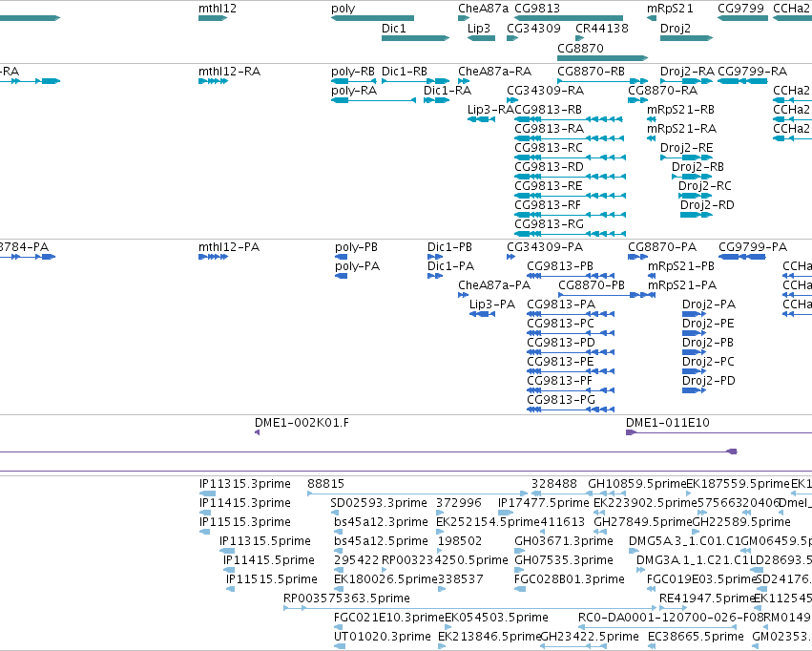Click the CR44138 gene label

(x=602, y=29)
